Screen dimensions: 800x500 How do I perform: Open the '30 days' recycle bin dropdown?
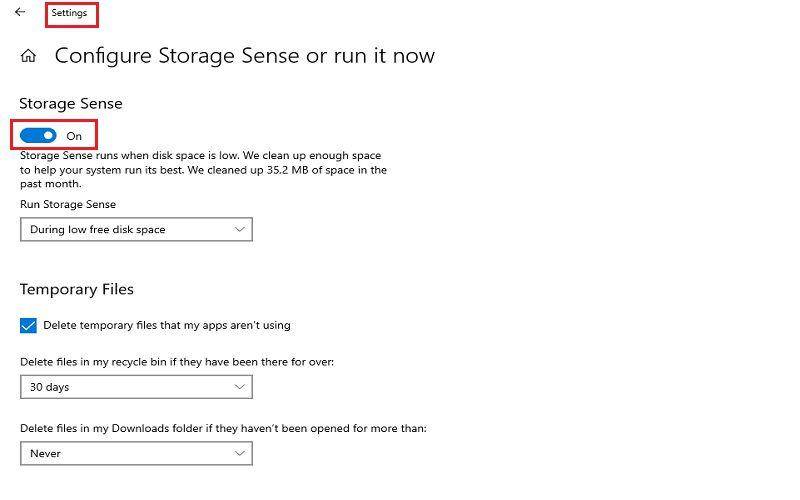coord(136,387)
